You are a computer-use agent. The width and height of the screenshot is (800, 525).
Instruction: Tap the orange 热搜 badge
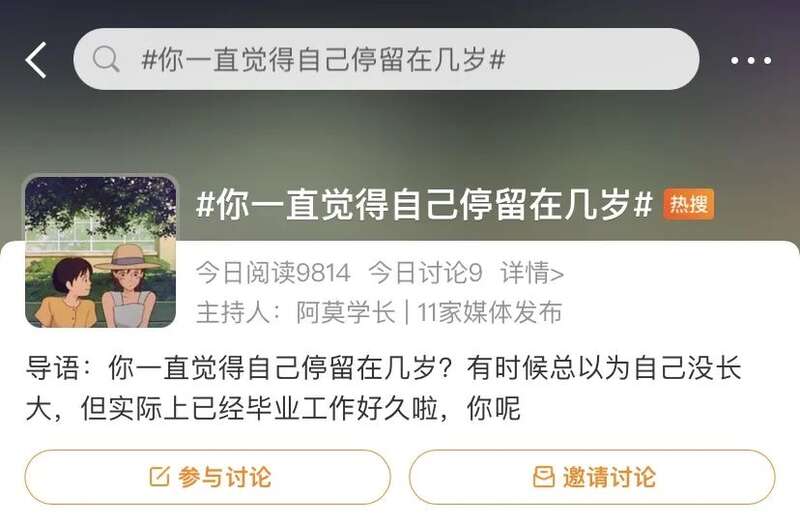pyautogui.click(x=688, y=204)
